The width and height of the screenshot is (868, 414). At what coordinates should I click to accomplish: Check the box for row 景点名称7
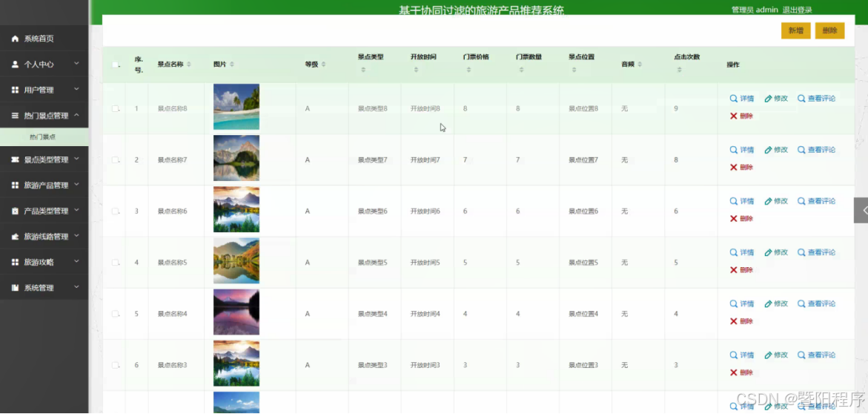tap(115, 160)
